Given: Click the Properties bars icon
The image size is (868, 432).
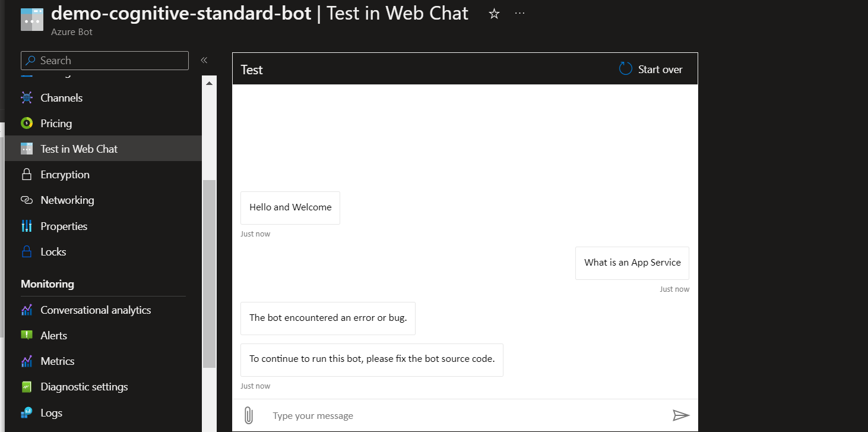Looking at the screenshot, I should (27, 226).
